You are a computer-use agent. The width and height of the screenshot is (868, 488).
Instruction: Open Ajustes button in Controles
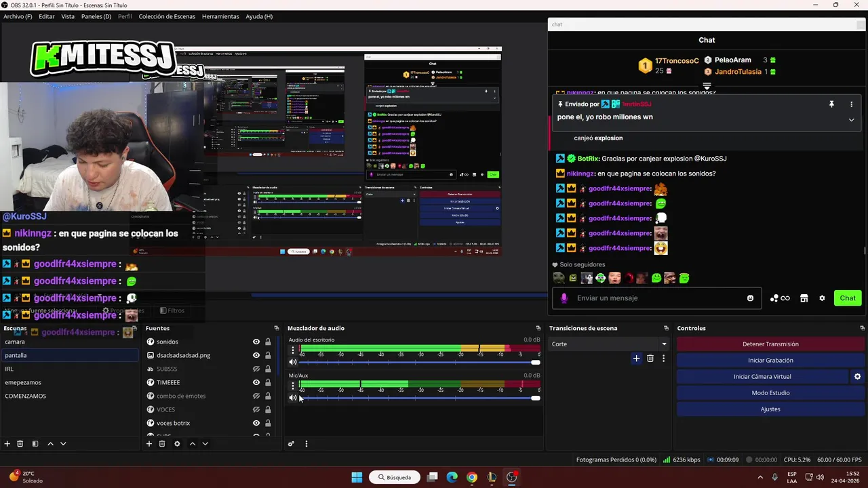(770, 409)
